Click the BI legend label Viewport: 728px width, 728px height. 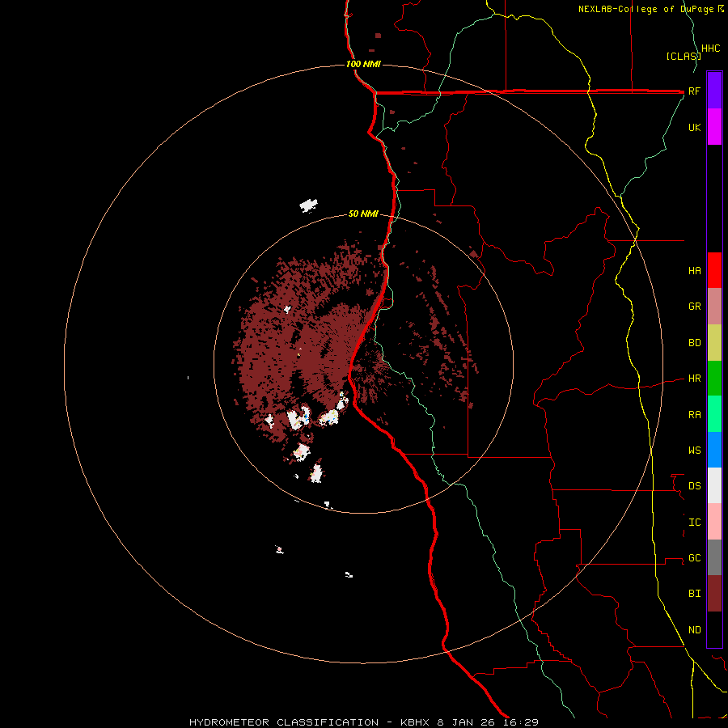click(694, 594)
